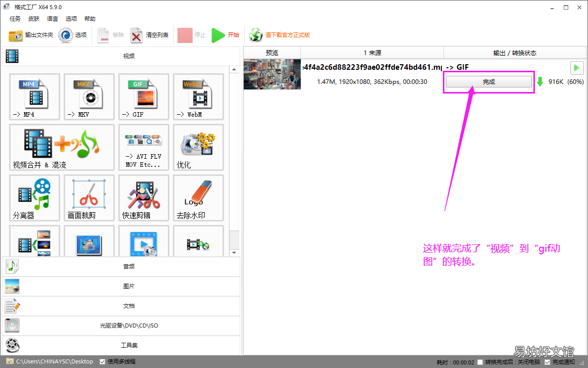Expand the 音频 audio category

pos(121,266)
